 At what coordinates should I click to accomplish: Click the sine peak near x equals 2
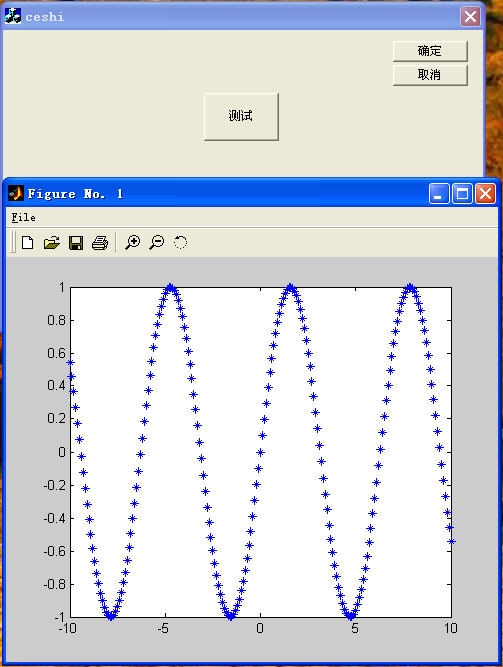pos(290,288)
